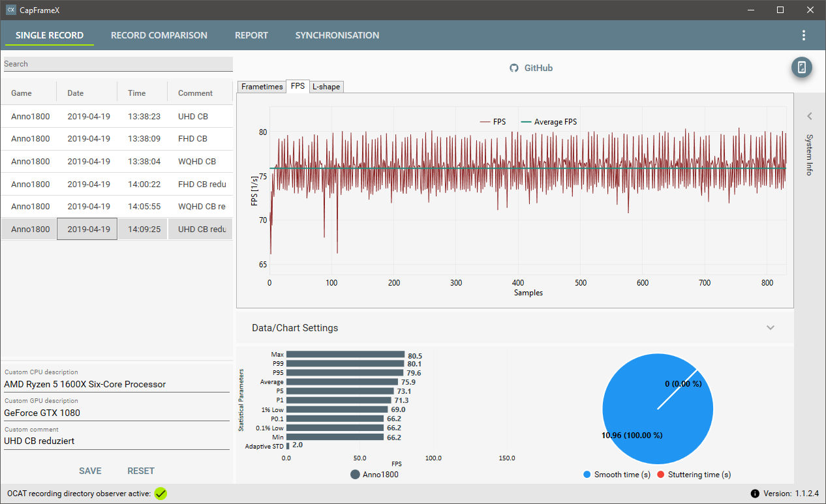This screenshot has height=504, width=826.
Task: Edit the Custom comment field
Action: point(117,441)
